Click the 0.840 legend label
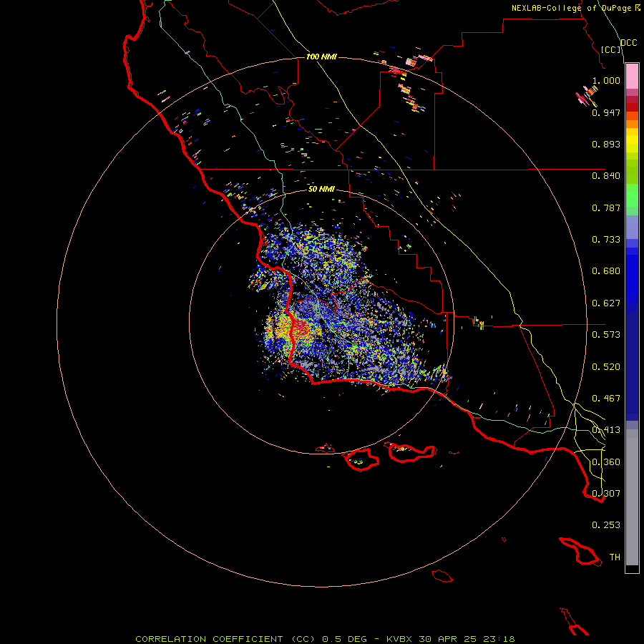 606,176
